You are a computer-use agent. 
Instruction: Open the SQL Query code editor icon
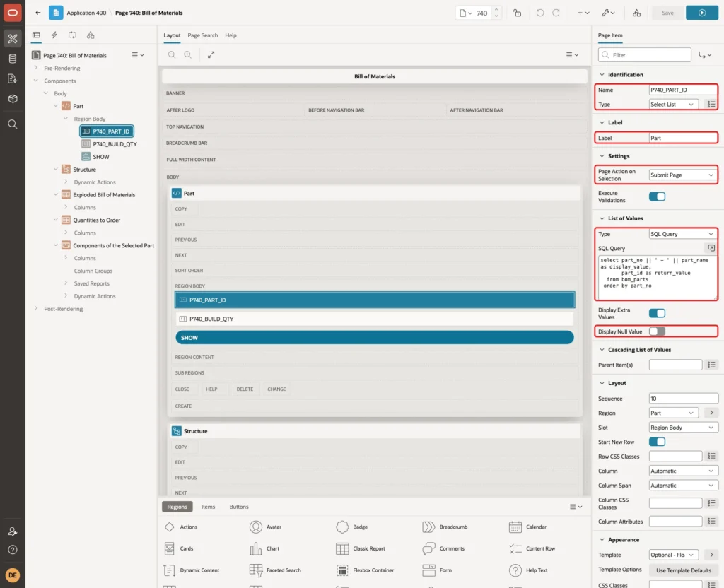pyautogui.click(x=711, y=248)
